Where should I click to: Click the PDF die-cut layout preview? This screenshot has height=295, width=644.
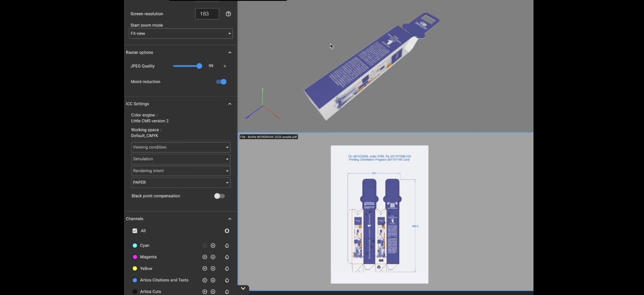tap(379, 214)
